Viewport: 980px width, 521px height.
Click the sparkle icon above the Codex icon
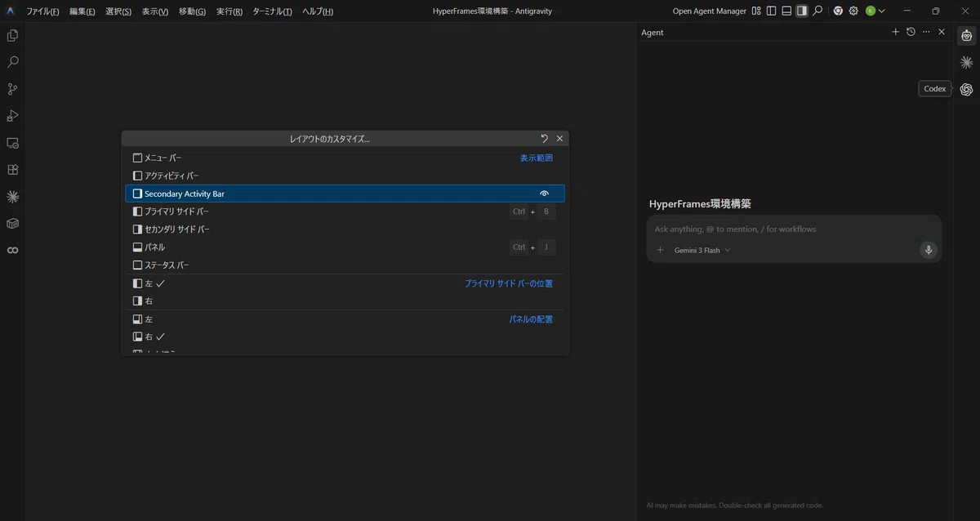[x=967, y=62]
